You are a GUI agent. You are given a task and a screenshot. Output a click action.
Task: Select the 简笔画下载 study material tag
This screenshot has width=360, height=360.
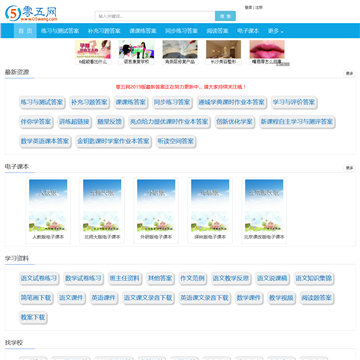(36, 298)
